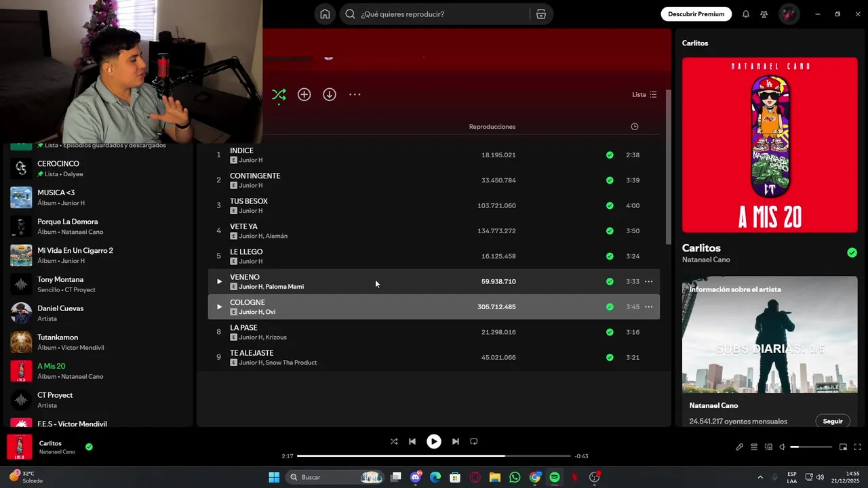This screenshot has height=488, width=868.
Task: Open the lyrics microphone icon
Action: pyautogui.click(x=740, y=447)
